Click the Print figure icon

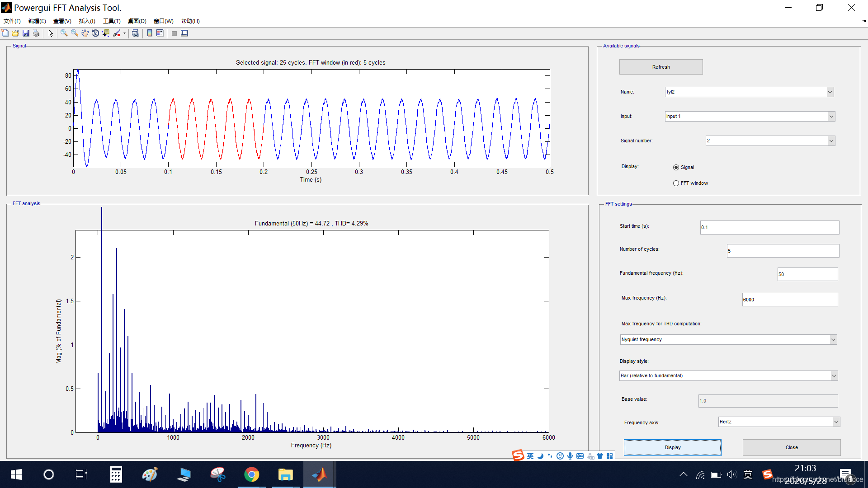(36, 33)
